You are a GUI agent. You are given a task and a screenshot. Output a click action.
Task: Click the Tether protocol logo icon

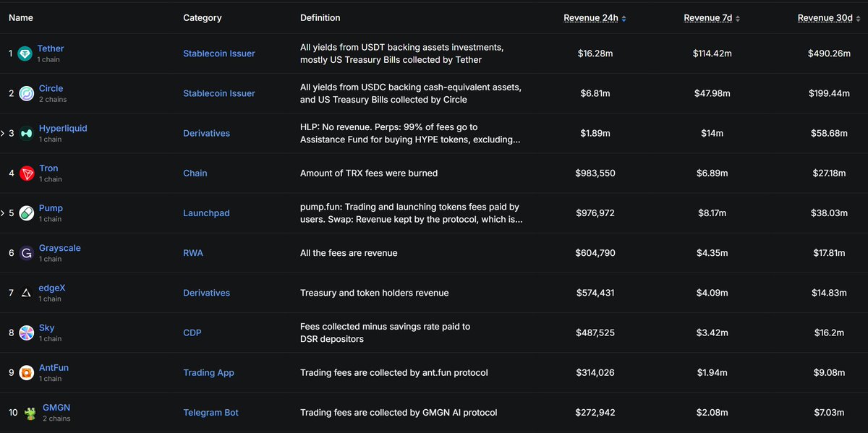26,53
